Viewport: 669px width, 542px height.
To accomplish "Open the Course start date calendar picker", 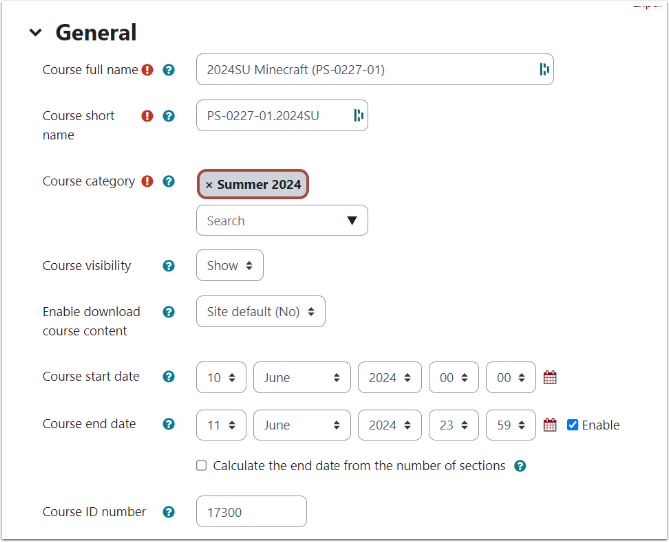I will [550, 378].
